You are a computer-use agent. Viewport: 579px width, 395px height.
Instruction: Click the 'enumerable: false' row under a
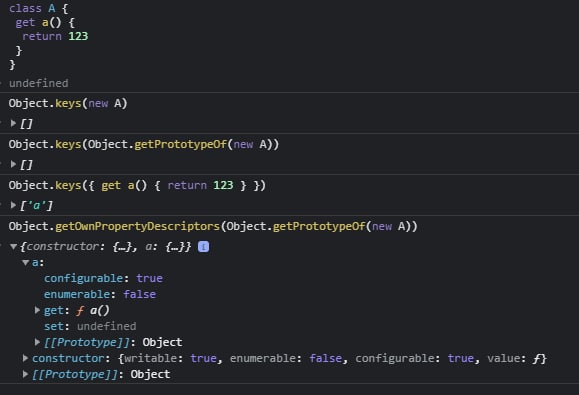tap(100, 294)
